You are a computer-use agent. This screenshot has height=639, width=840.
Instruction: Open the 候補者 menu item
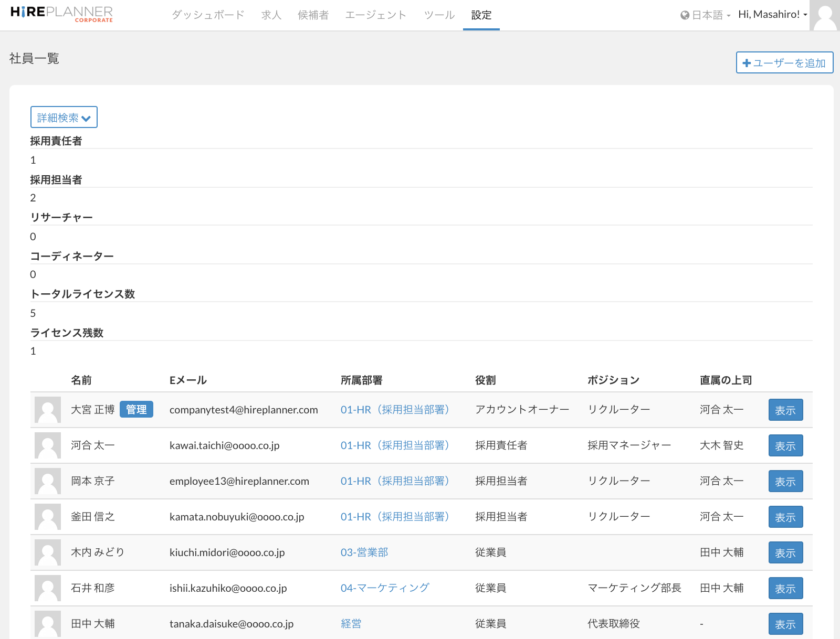click(313, 15)
